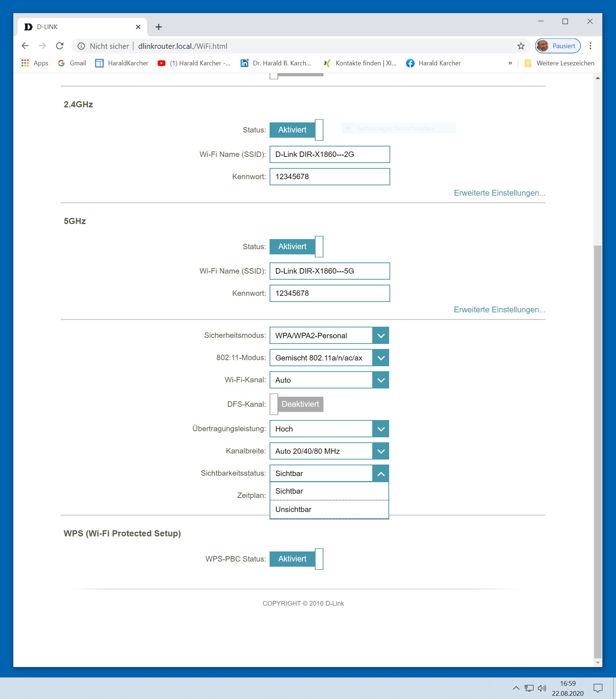The height and width of the screenshot is (699, 616).
Task: Click the site info icon beside Nicht sicher
Action: tap(81, 46)
